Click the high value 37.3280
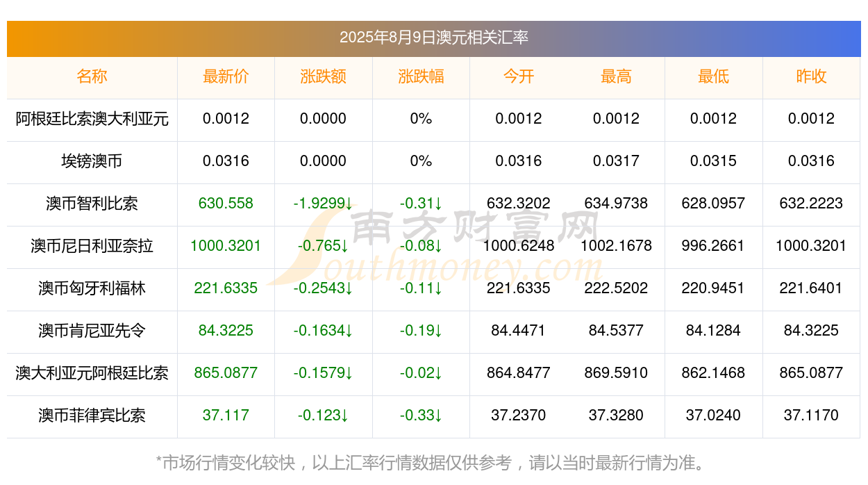The height and width of the screenshot is (485, 868). (616, 416)
